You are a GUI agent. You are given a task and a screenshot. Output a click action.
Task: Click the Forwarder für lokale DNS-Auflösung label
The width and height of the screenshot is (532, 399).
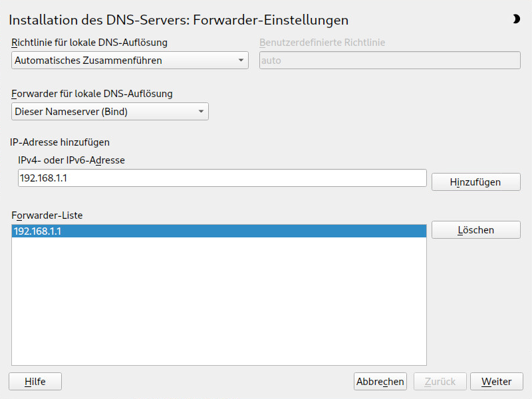tap(92, 94)
